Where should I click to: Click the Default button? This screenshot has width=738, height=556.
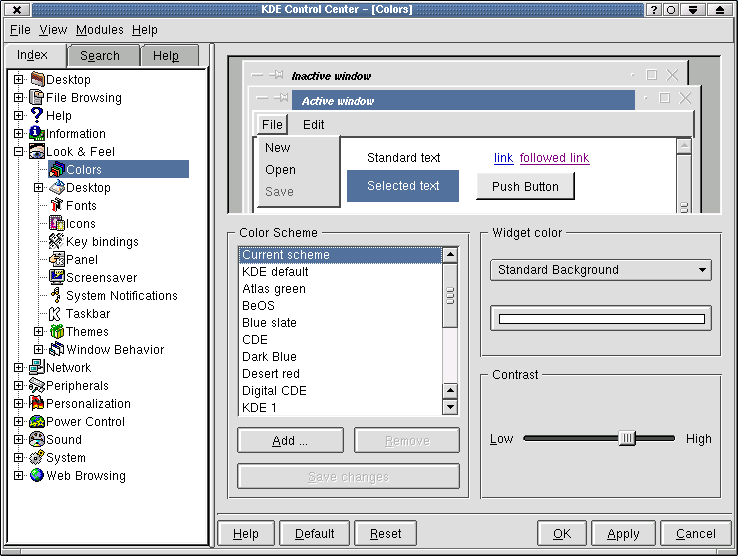point(314,533)
